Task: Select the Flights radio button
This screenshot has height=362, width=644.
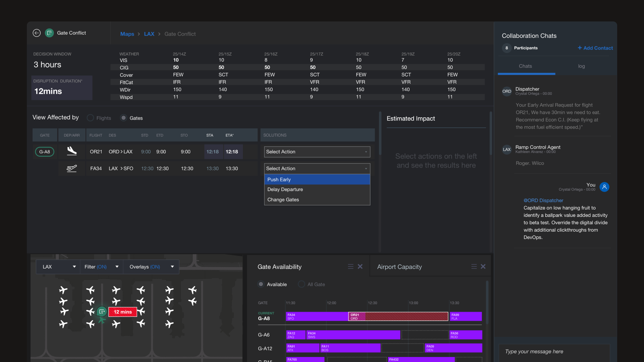Action: 90,118
